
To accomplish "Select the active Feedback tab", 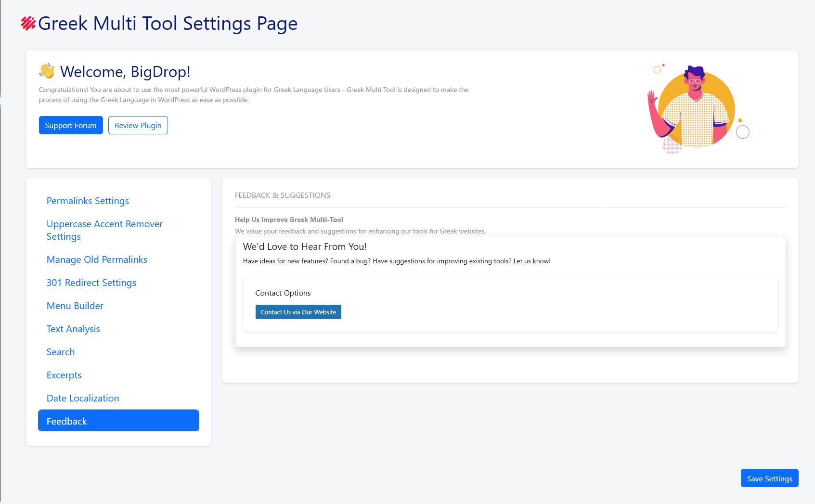I will [118, 421].
